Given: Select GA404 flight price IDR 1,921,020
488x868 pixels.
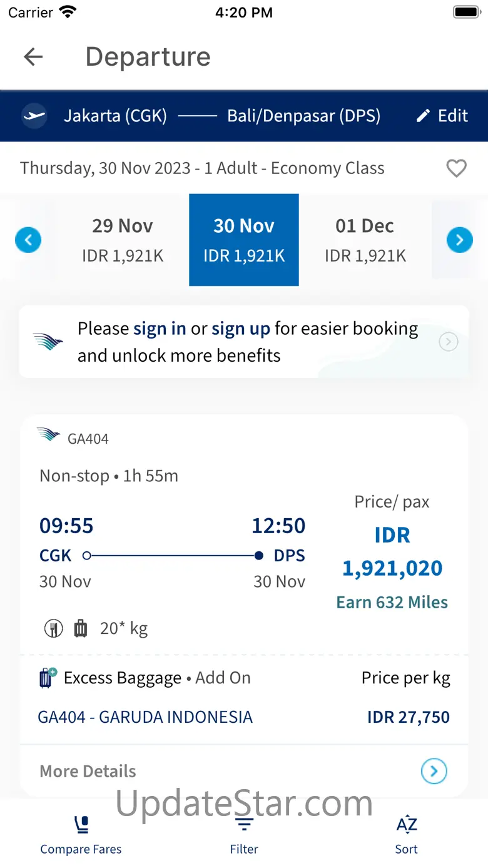Looking at the screenshot, I should tap(392, 552).
